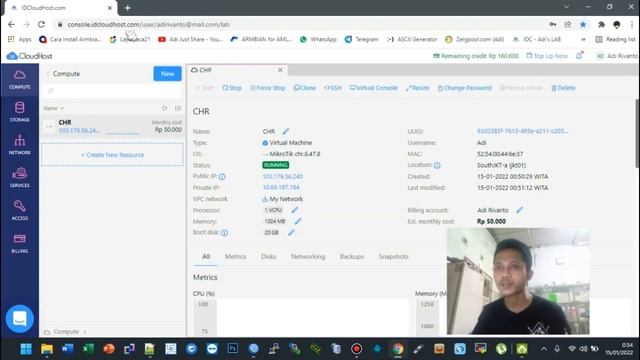Toggle list view layout icon
Screen dimensions: 640x360
178,108
